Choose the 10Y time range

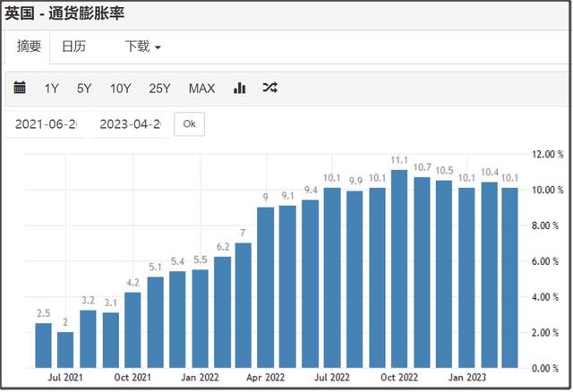tap(120, 88)
